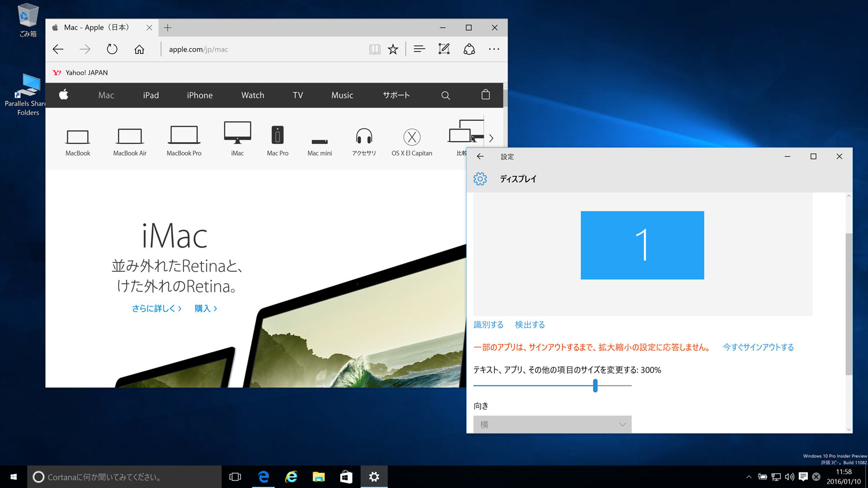Image resolution: width=868 pixels, height=488 pixels.
Task: Select display 1 monitor box
Action: [642, 245]
